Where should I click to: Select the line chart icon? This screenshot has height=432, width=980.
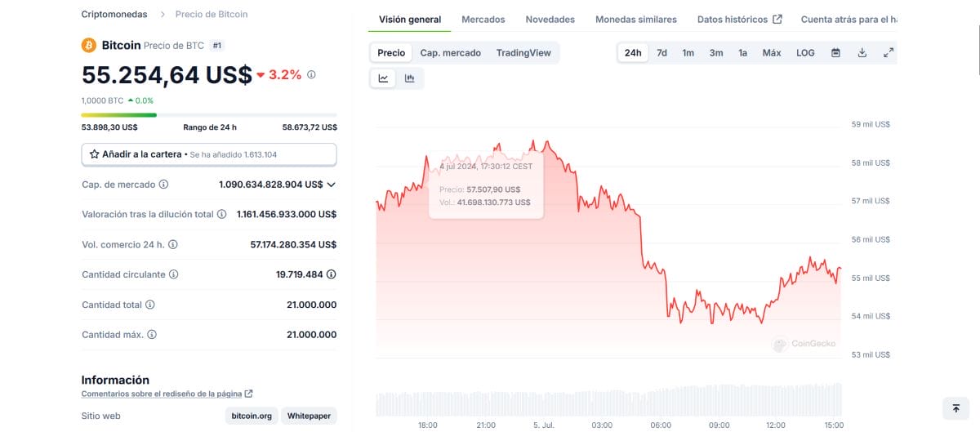[383, 78]
